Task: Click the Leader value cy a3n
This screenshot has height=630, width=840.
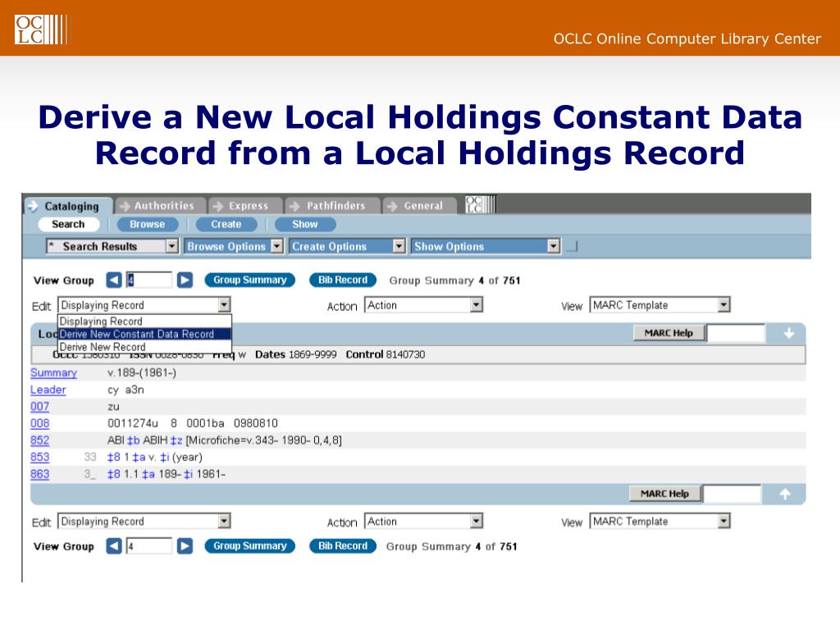Action: click(x=126, y=390)
